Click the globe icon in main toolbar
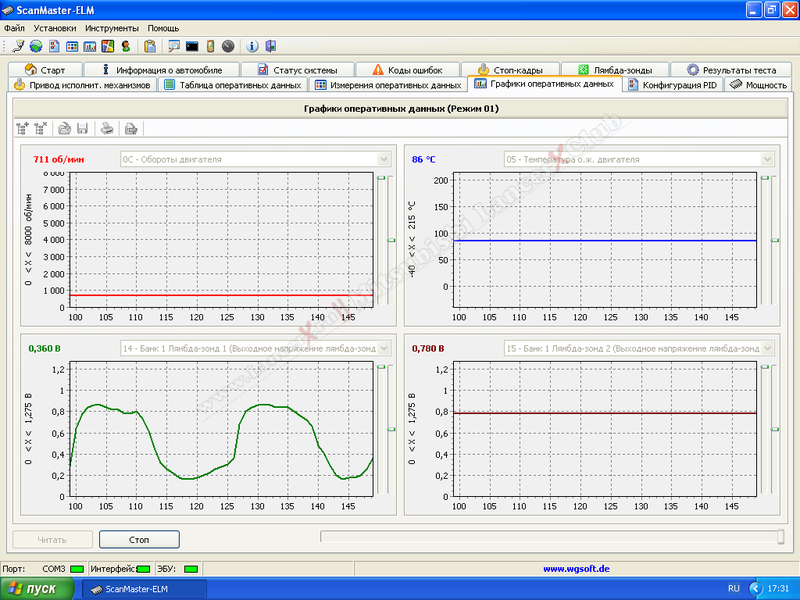800x600 pixels. click(x=36, y=46)
